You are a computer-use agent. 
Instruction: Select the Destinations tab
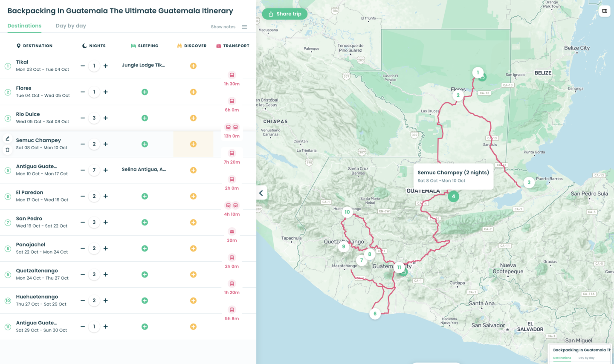(24, 26)
